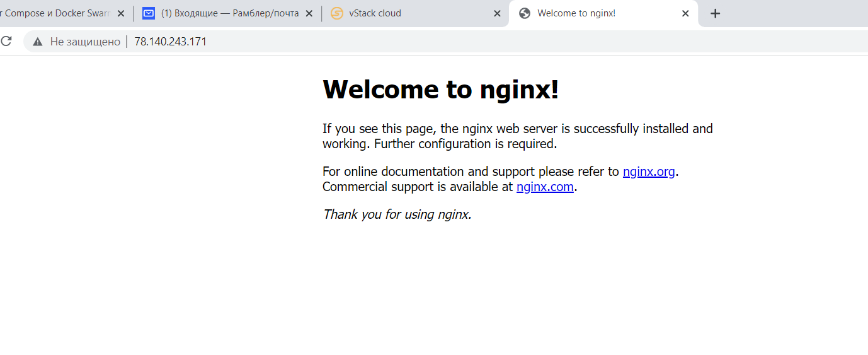Close the Docker Compose and Swarm tab

pos(121,13)
